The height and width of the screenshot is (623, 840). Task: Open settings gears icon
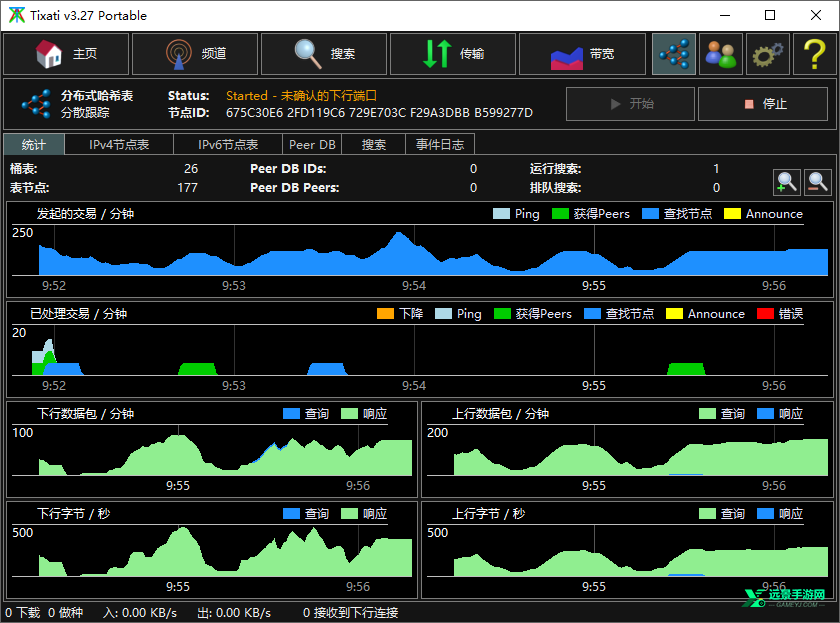coord(768,54)
